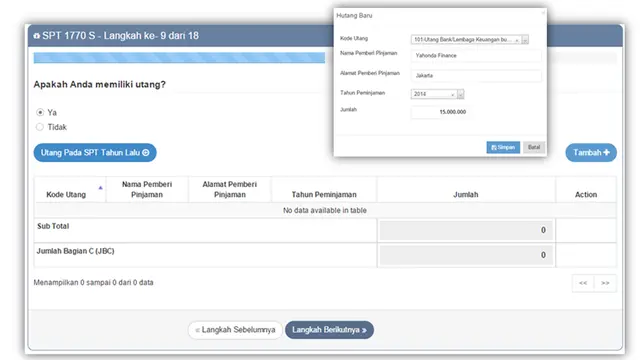Sort by Kode Utang column
This screenshot has height=360, width=640.
point(70,189)
